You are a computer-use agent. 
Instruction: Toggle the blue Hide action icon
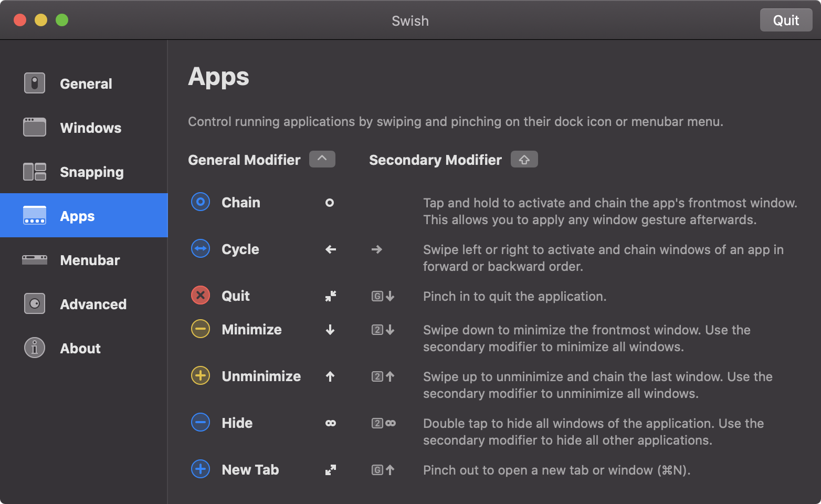[201, 423]
